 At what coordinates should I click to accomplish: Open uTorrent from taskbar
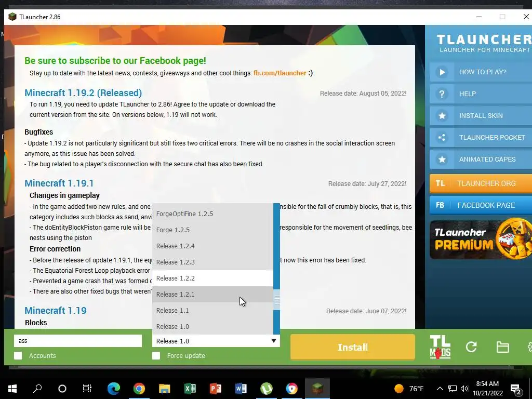[x=267, y=389]
